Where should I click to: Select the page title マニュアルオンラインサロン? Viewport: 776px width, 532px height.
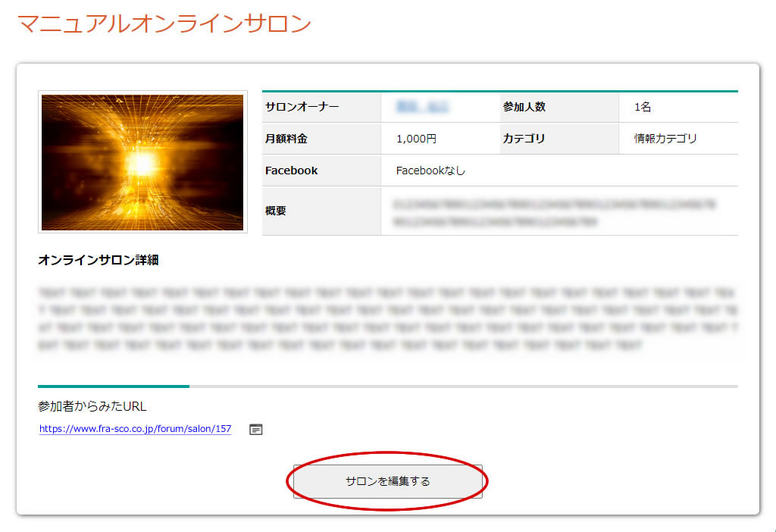(x=164, y=23)
